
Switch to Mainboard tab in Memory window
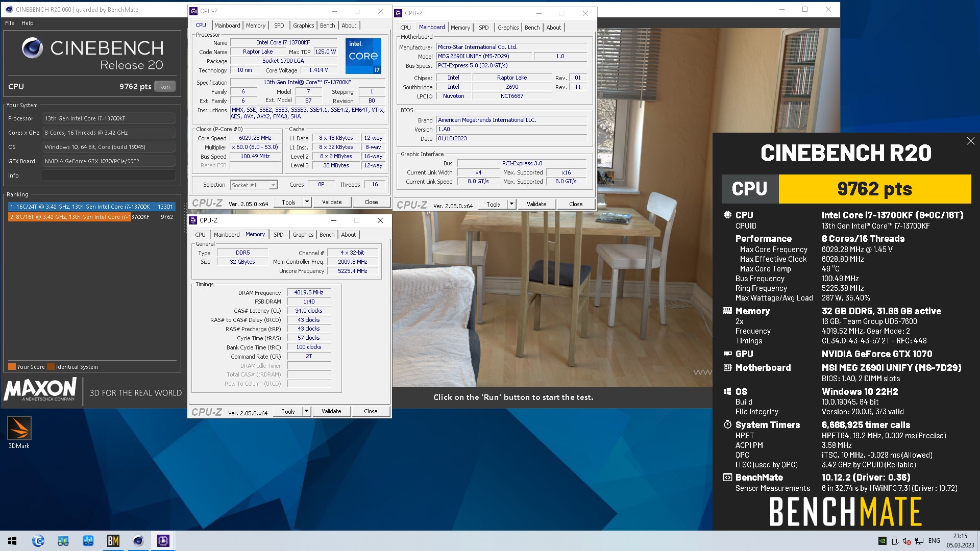tap(227, 235)
